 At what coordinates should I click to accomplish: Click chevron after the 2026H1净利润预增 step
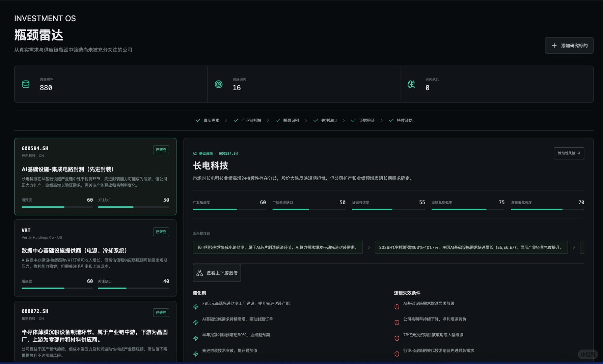[574, 247]
